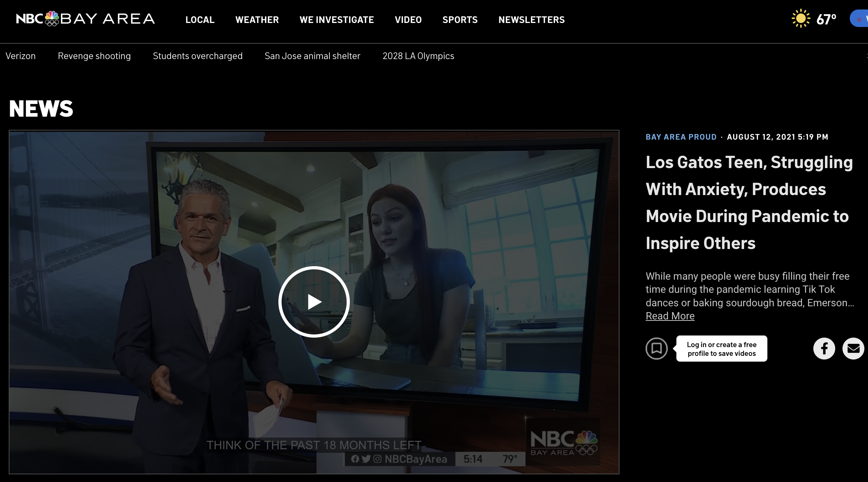Open Revenge shooting trending link
868x482 pixels.
click(94, 56)
